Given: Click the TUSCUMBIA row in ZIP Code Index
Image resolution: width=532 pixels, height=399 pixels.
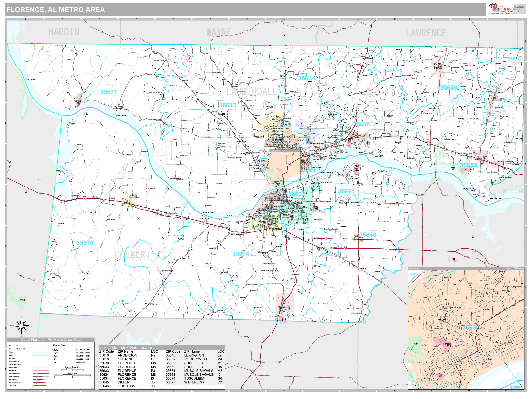Looking at the screenshot, I should 194,378.
